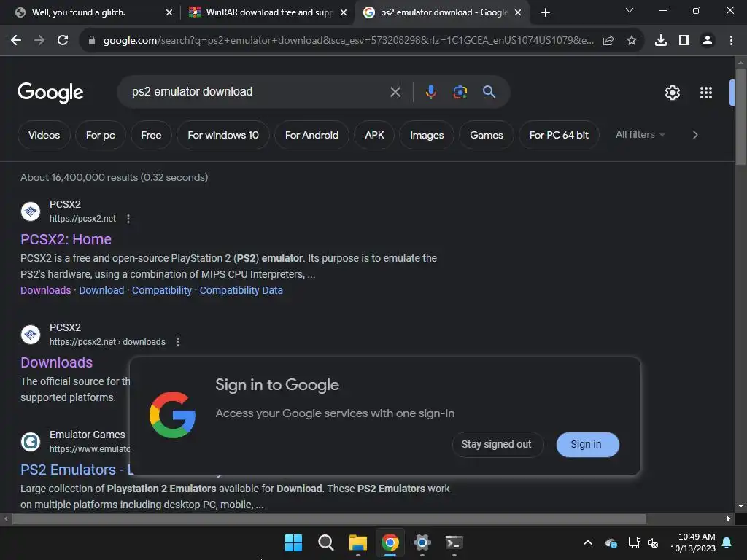Submit search with magnifying glass icon
Screen dimensions: 747x560
point(489,91)
